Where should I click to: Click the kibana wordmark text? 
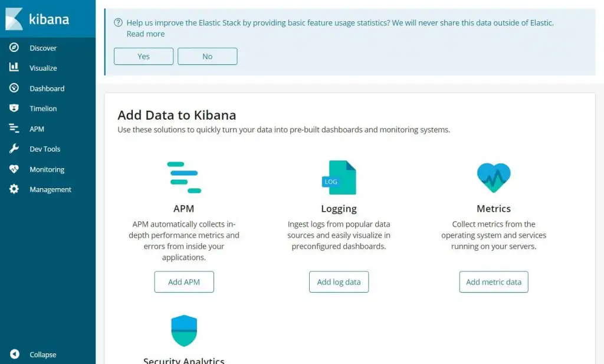49,19
